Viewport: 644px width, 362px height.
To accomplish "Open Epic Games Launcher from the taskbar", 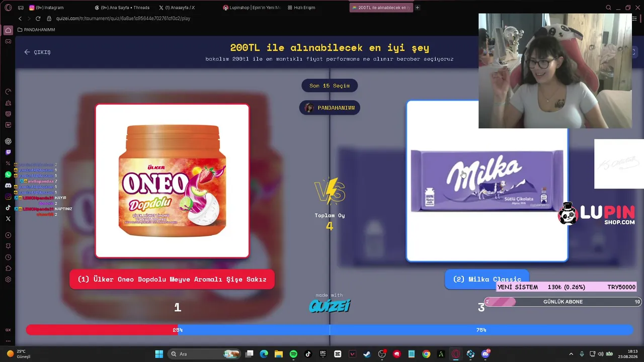I will point(323,354).
